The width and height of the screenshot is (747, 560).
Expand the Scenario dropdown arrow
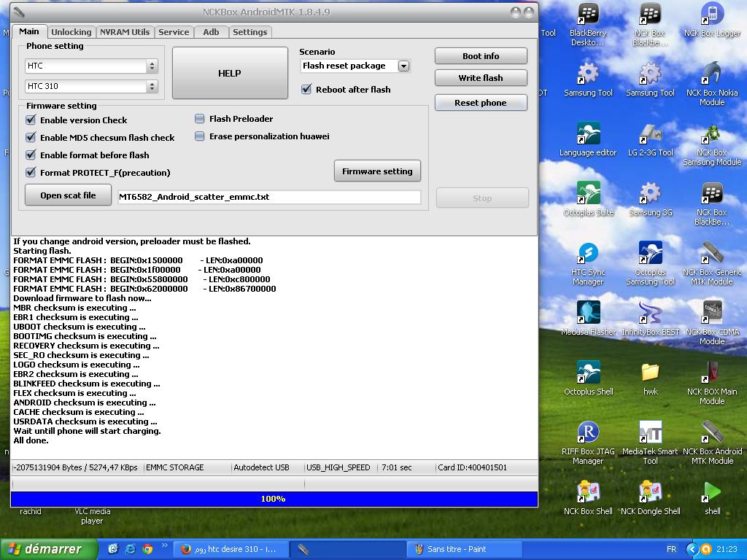point(403,66)
